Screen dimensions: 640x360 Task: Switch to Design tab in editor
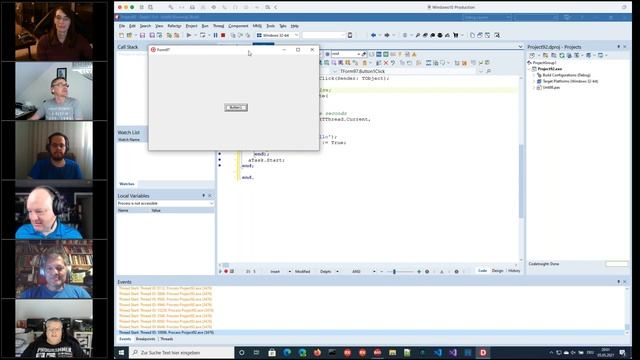(497, 271)
